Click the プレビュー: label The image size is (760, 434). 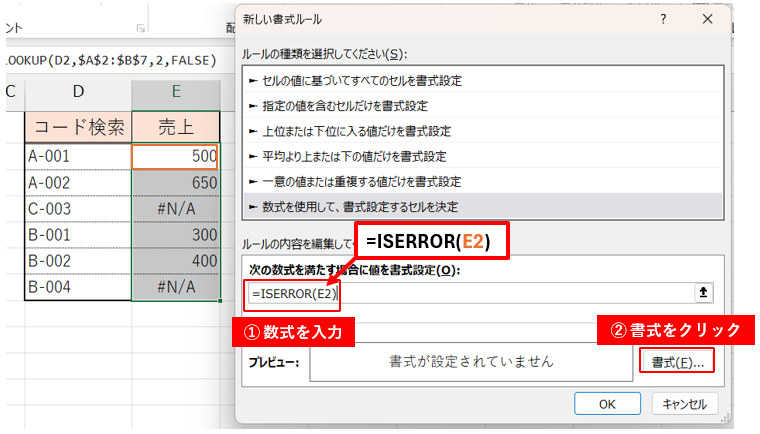(x=274, y=362)
